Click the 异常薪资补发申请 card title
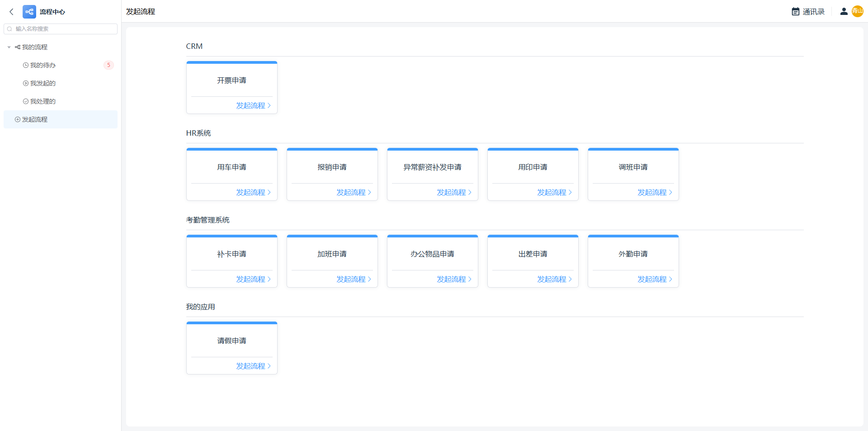The image size is (868, 431). (432, 167)
